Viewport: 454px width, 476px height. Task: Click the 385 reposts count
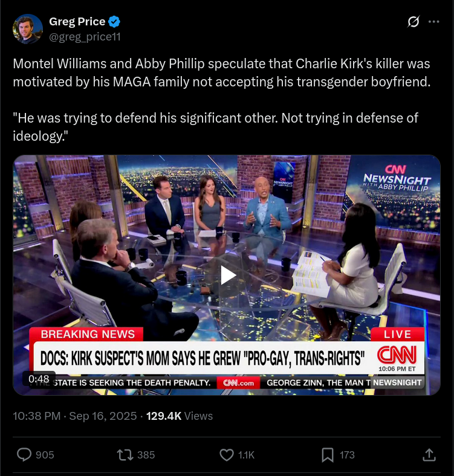point(146,455)
